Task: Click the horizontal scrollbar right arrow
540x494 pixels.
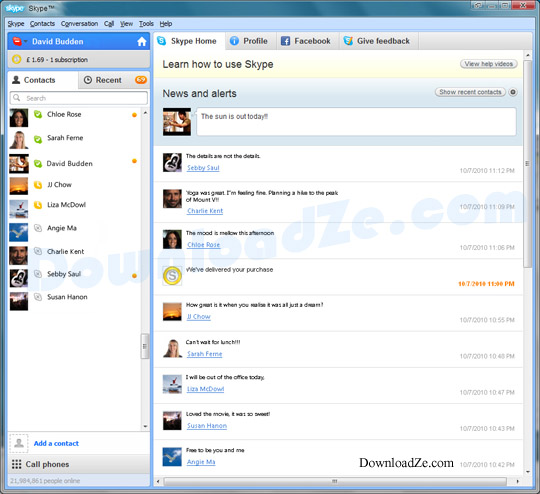Action: [x=517, y=481]
